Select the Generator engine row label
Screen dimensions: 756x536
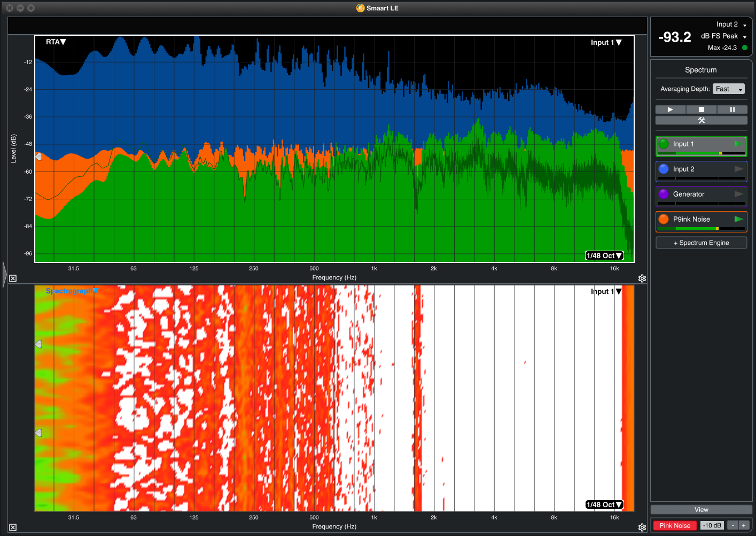[x=689, y=194]
